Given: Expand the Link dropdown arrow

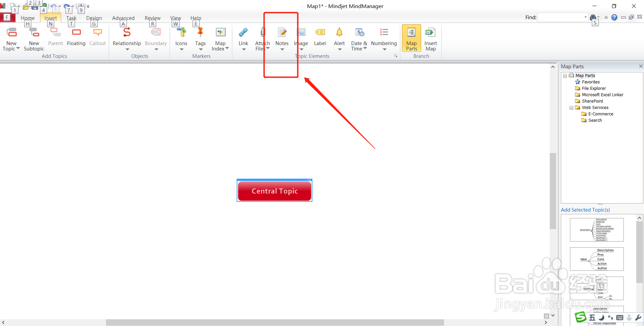Looking at the screenshot, I should point(244,49).
